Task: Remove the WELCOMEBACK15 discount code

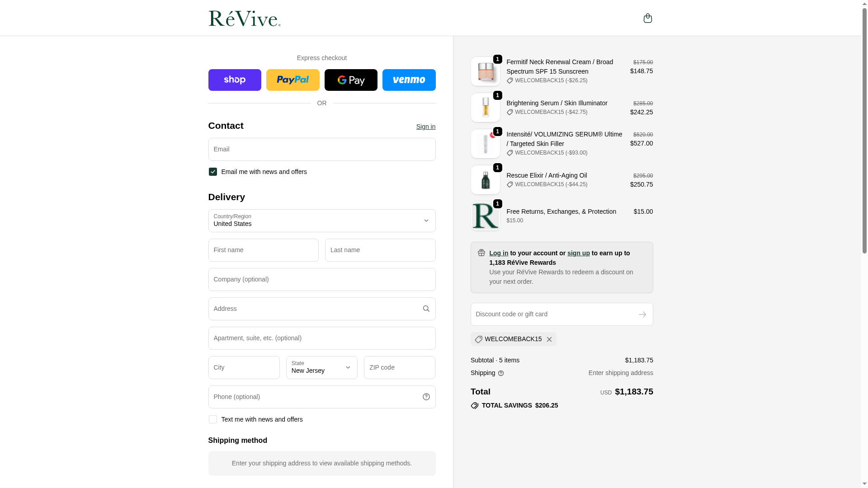Action: coord(549,339)
